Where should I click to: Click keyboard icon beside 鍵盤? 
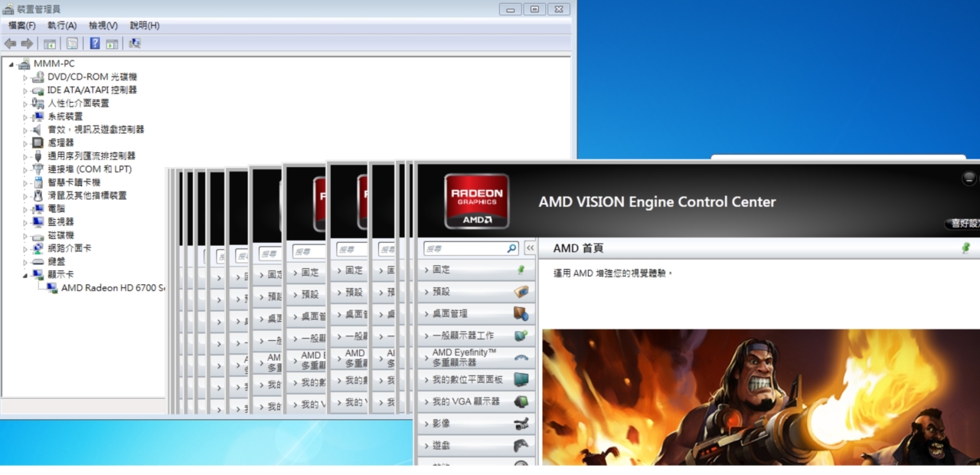38,261
